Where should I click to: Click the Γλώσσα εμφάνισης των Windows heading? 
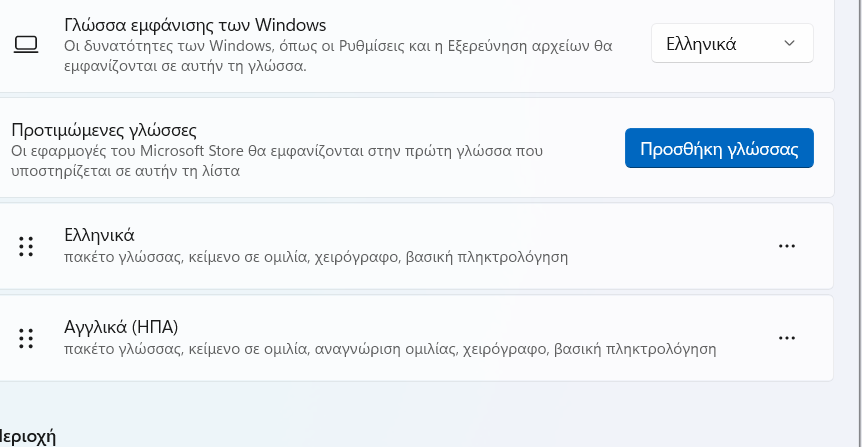tap(195, 25)
